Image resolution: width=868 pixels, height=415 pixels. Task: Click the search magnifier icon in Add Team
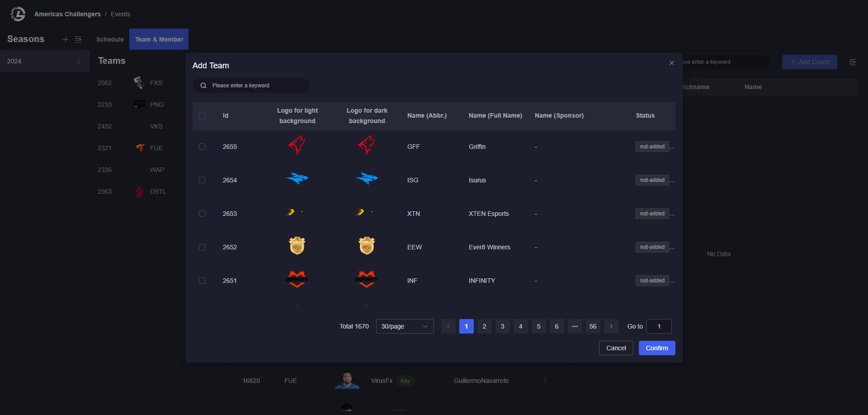pos(203,86)
